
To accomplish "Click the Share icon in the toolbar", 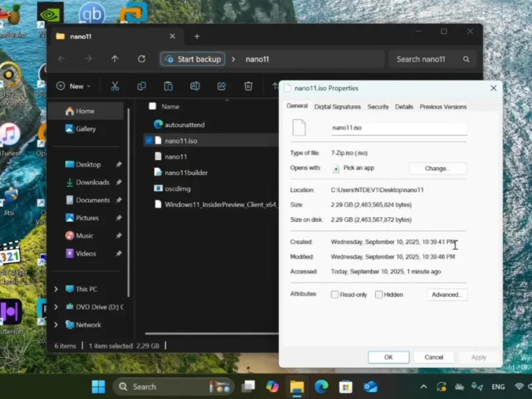I will (222, 86).
